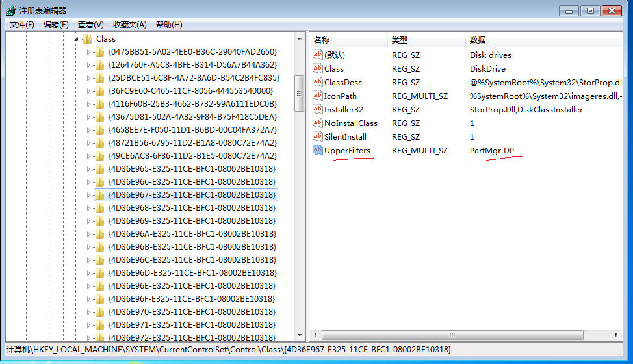Open the 编辑(E) menu
This screenshot has width=633, height=364.
[56, 25]
